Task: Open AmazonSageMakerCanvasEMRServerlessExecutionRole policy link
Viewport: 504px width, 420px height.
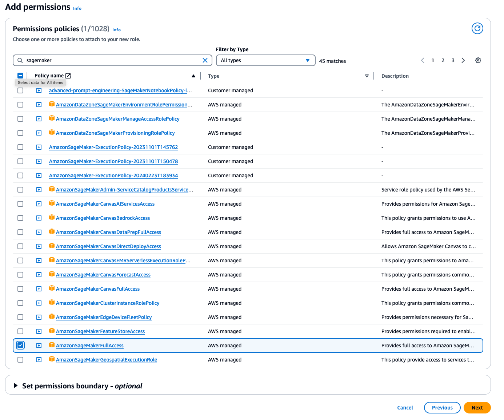Action: [123, 261]
